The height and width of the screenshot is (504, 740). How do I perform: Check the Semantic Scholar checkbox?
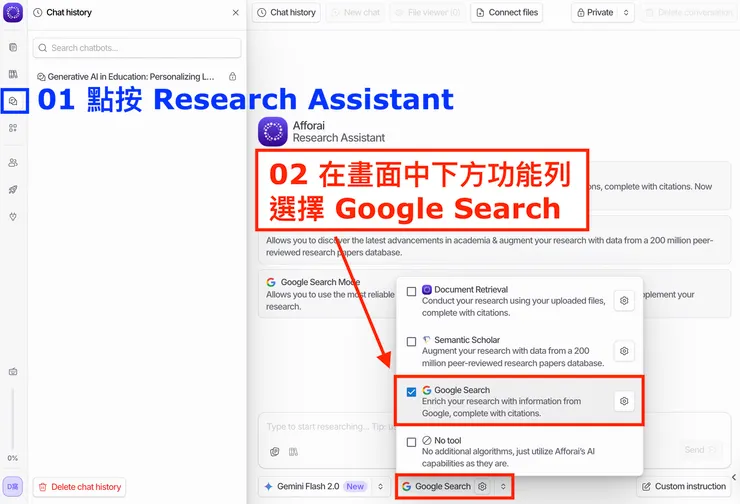pos(412,341)
